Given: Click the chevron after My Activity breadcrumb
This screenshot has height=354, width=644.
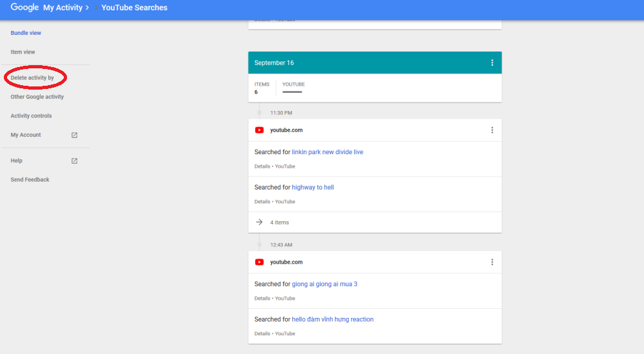Looking at the screenshot, I should click(x=87, y=8).
